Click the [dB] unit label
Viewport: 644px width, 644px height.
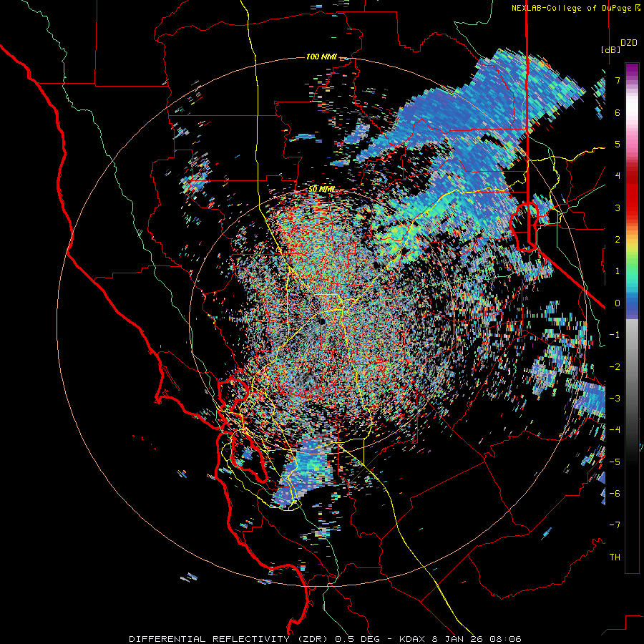click(x=611, y=49)
